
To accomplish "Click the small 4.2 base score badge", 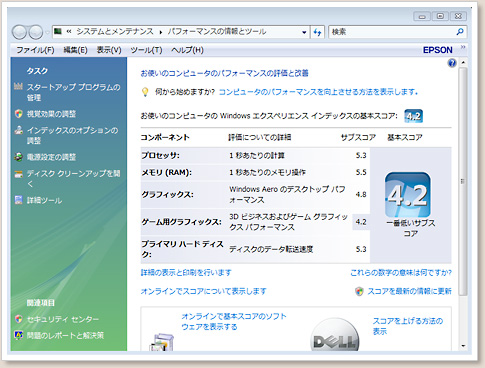I will click(x=413, y=116).
